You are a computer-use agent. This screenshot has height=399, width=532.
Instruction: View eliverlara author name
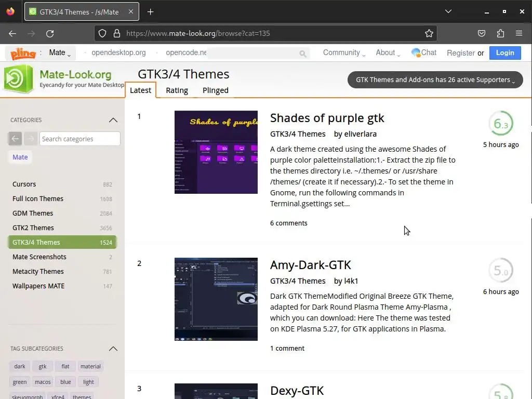click(361, 134)
